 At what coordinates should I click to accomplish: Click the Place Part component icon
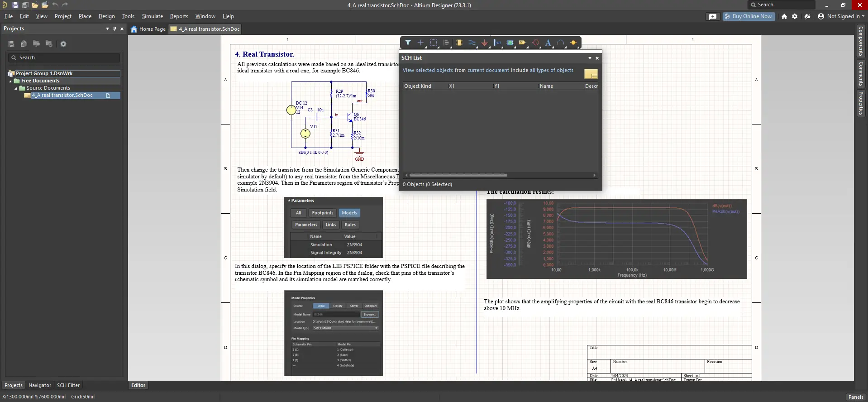tap(459, 43)
